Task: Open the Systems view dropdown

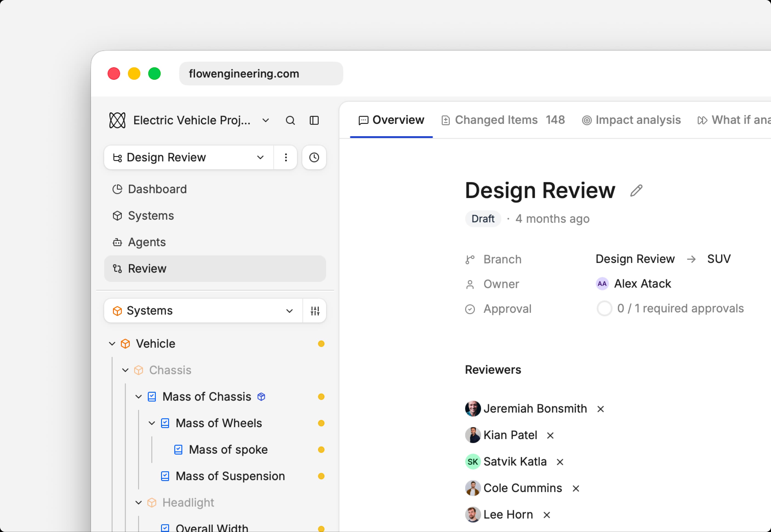Action: [x=203, y=311]
